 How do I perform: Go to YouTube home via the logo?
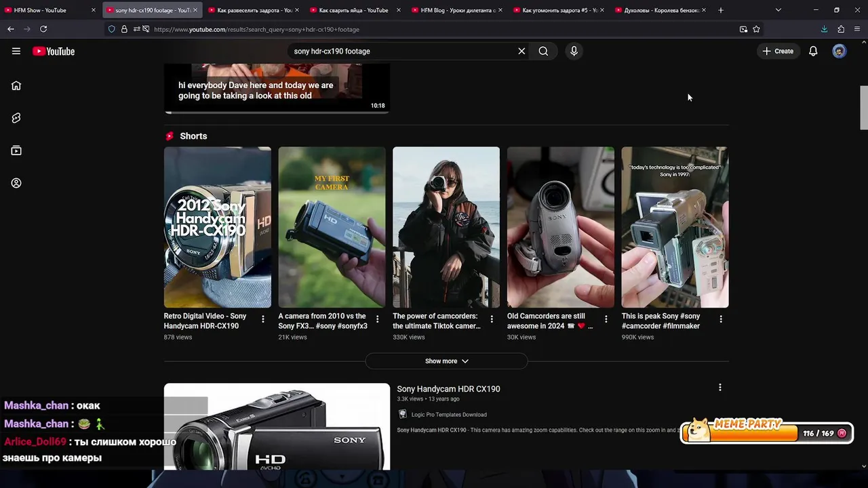click(x=53, y=51)
